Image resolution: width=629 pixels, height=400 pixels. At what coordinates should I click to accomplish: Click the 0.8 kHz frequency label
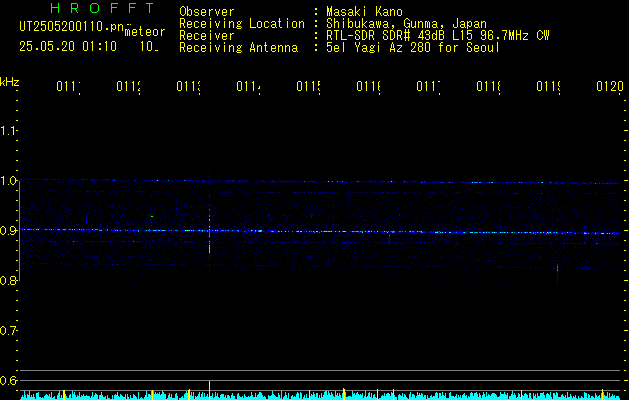pyautogui.click(x=8, y=280)
